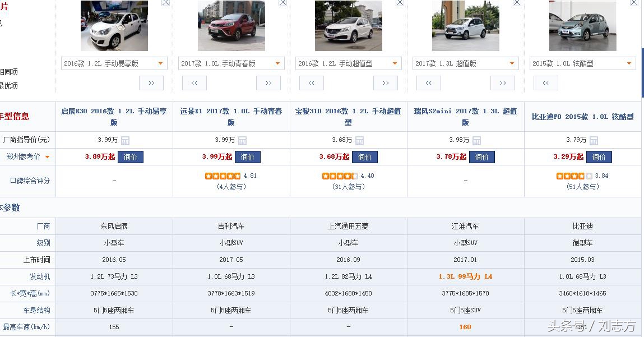Image resolution: width=644 pixels, height=337 pixels.
Task: Open the 2015款 1.0L 炫酷型 trim dropdown
Action: point(583,63)
